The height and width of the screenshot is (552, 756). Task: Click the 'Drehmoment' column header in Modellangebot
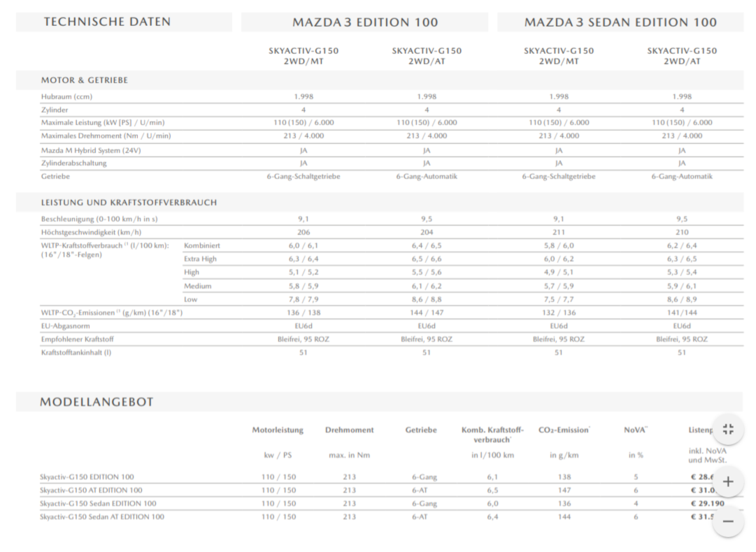point(349,430)
